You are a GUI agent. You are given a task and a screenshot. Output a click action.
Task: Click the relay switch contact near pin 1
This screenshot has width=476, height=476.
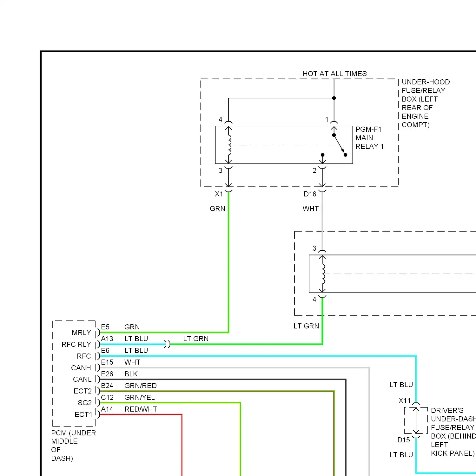pyautogui.click(x=340, y=145)
